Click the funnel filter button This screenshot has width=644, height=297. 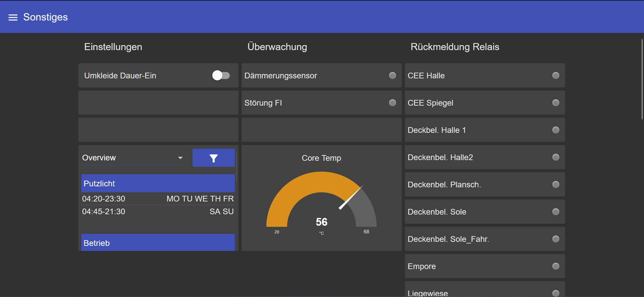coord(214,158)
